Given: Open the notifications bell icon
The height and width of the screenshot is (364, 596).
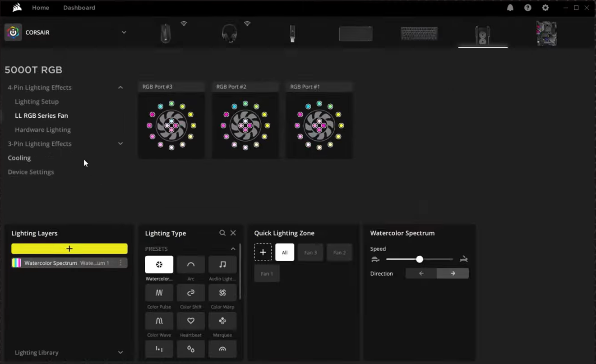Looking at the screenshot, I should 510,8.
